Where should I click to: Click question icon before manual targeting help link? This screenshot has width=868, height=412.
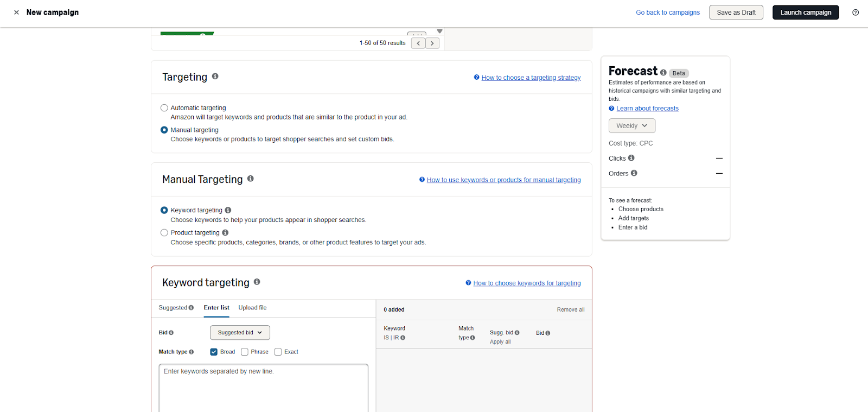pos(422,180)
